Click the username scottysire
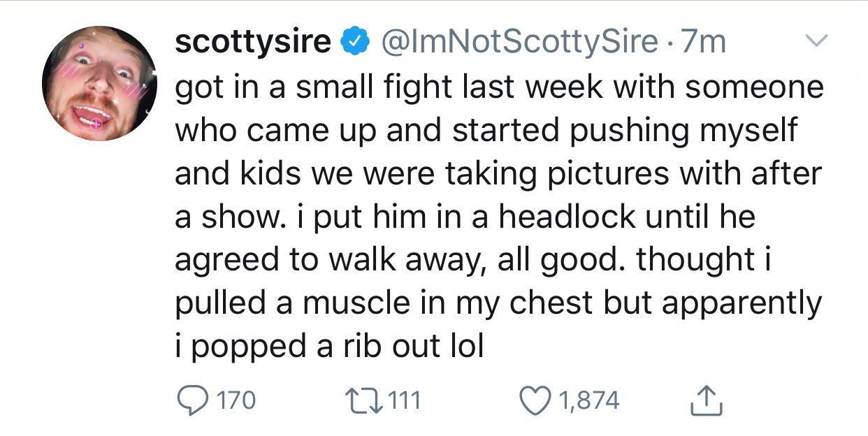Viewport: 868px width, 436px height. (x=253, y=41)
